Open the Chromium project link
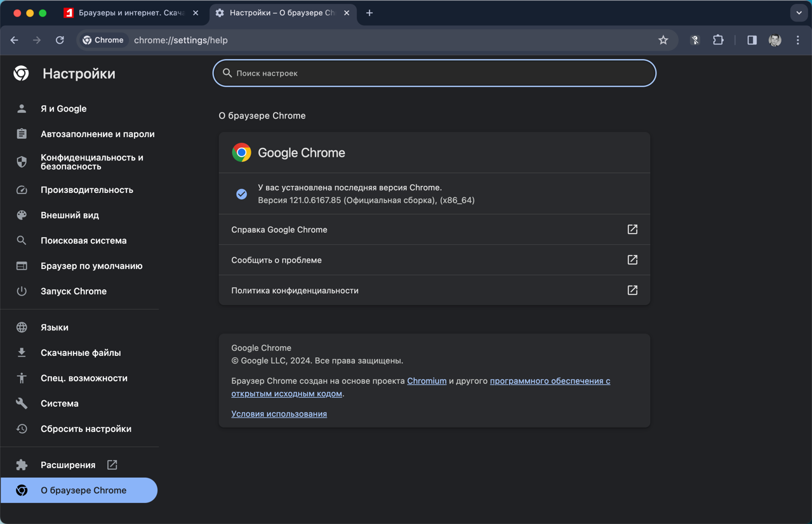This screenshot has width=812, height=524. [427, 381]
